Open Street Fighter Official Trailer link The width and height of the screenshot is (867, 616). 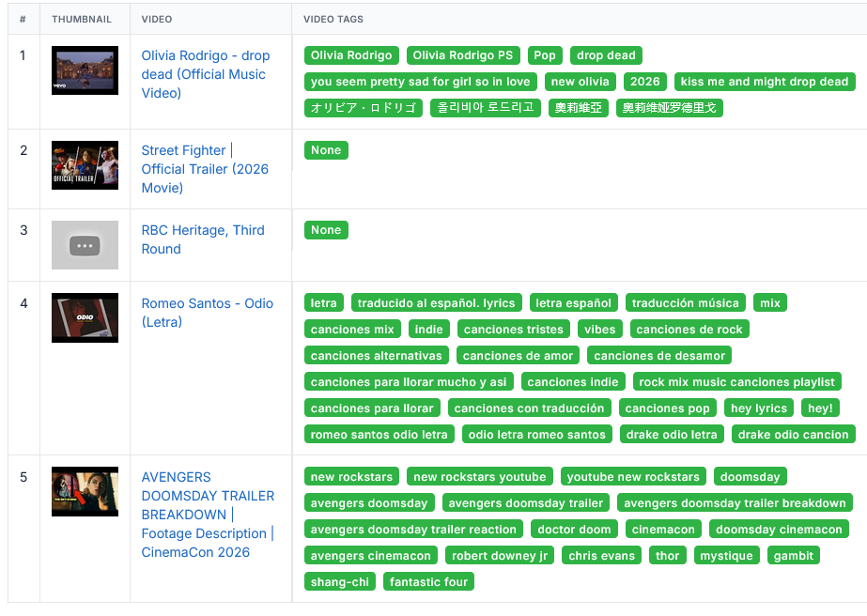click(x=204, y=169)
